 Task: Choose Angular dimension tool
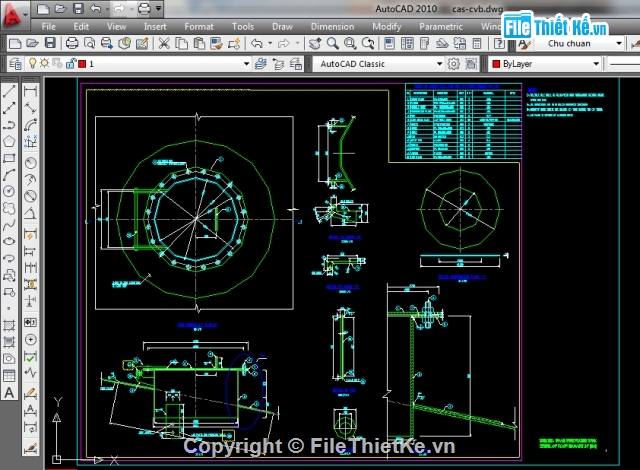click(30, 213)
